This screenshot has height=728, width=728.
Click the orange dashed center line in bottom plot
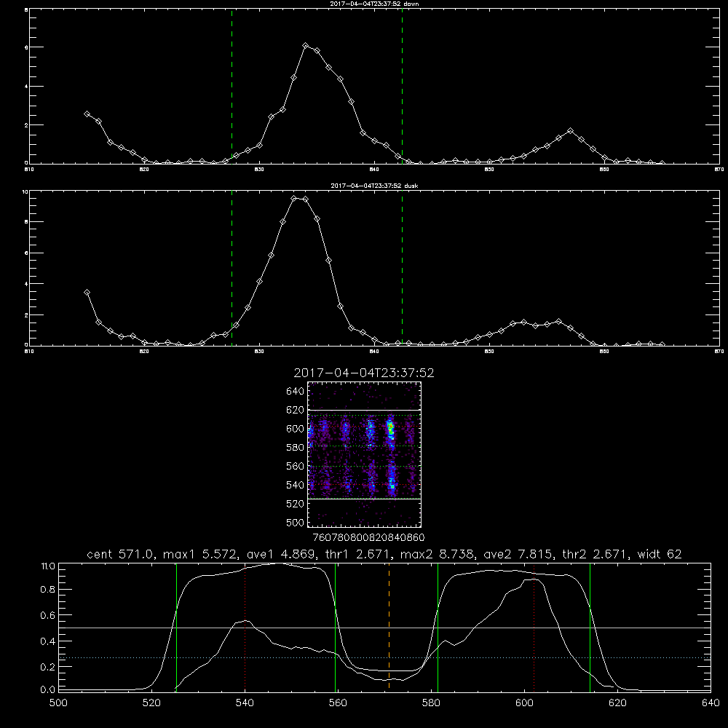click(389, 627)
